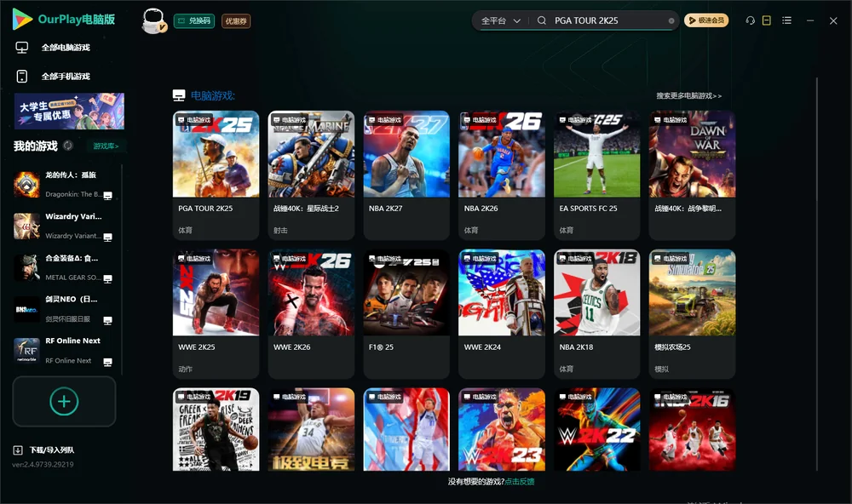Image resolution: width=852 pixels, height=504 pixels.
Task: Select 全部手机游戏 in sidebar
Action: coord(66,77)
